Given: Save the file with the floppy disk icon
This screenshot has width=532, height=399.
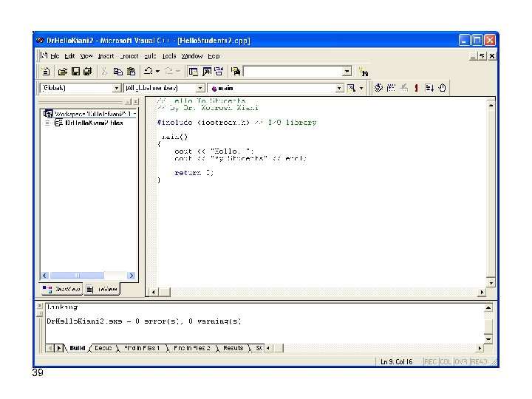Looking at the screenshot, I should [x=75, y=72].
